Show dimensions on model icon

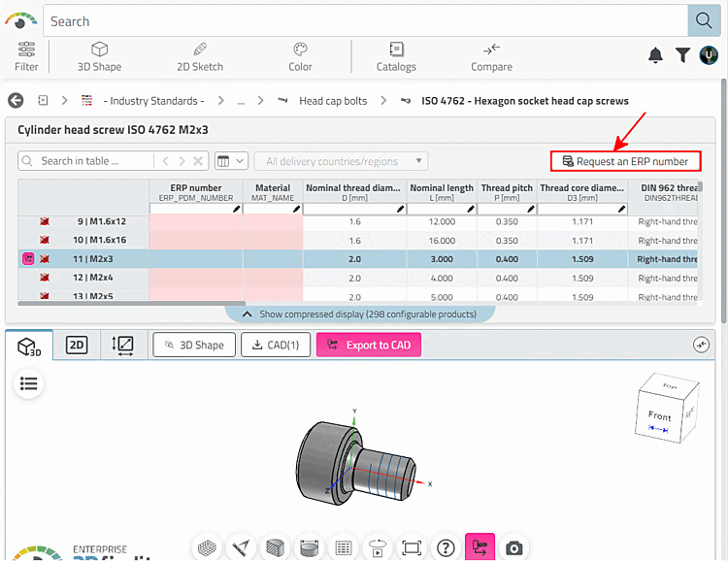(x=310, y=548)
